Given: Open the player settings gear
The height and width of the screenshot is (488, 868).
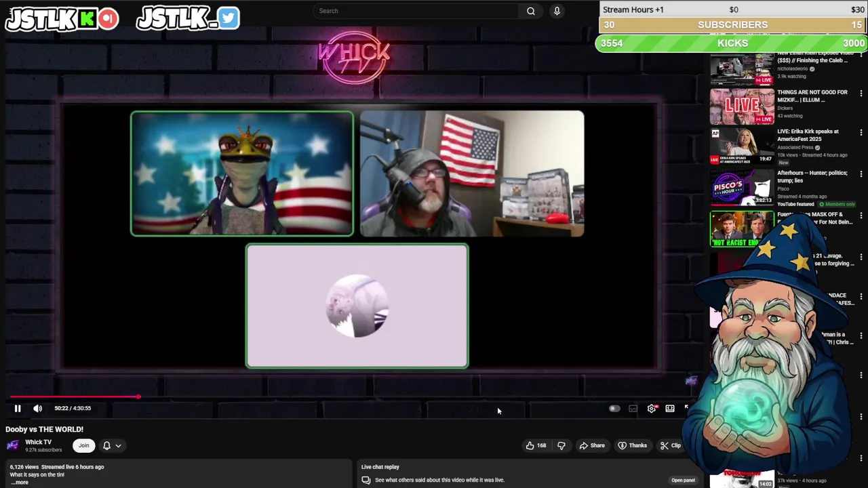Looking at the screenshot, I should tap(652, 409).
